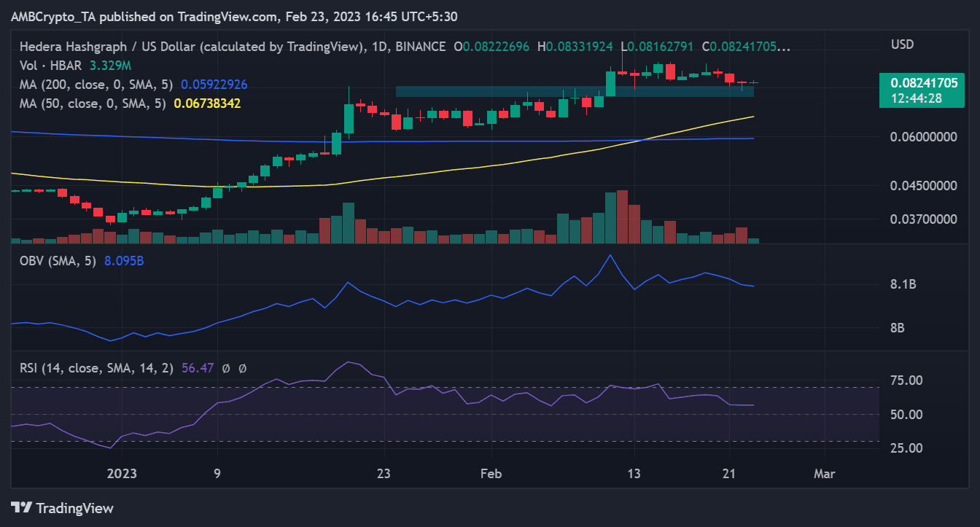Click the USD currency label on price axis
980x527 pixels.
(902, 44)
